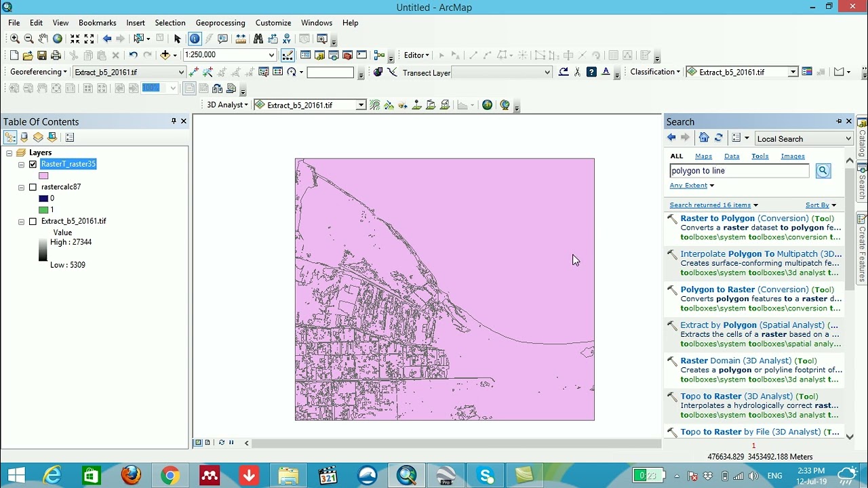List layers by drawing order
Screen dimensions: 868x488
click(10, 137)
